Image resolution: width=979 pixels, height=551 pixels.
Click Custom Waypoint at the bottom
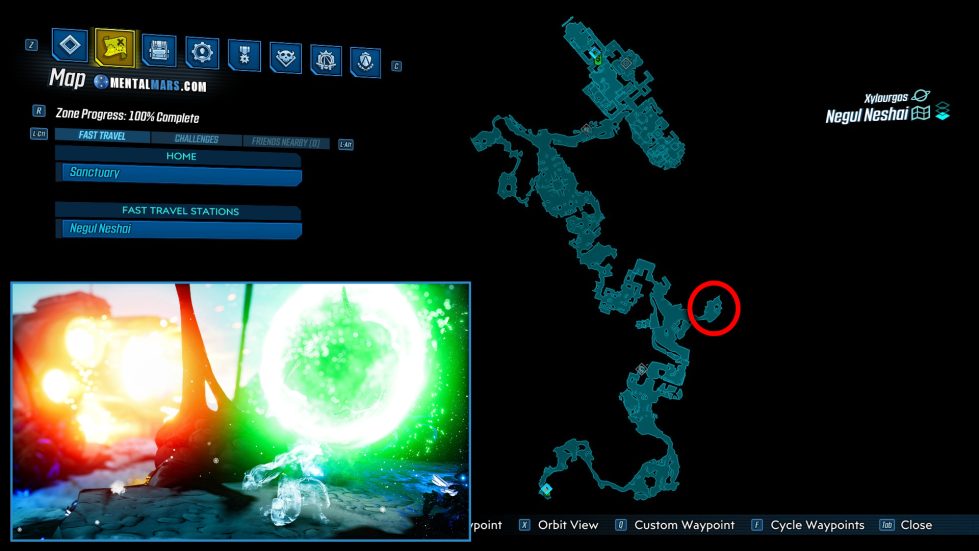tap(684, 525)
